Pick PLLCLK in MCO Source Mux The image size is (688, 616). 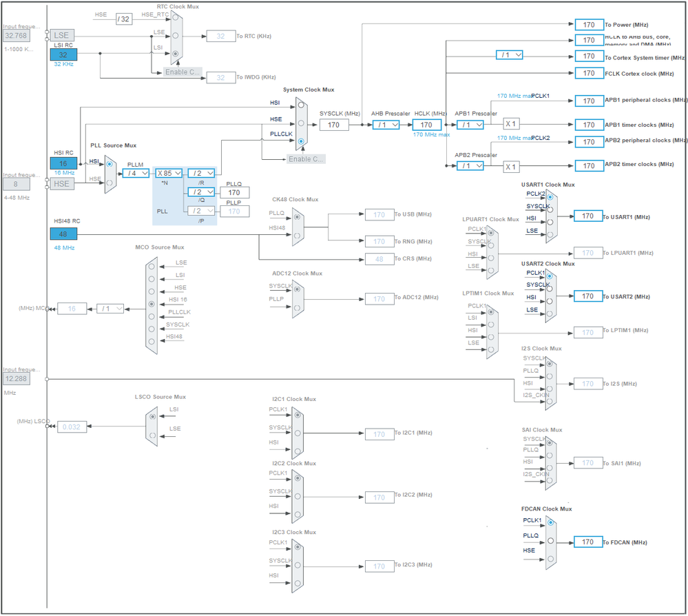pyautogui.click(x=152, y=316)
